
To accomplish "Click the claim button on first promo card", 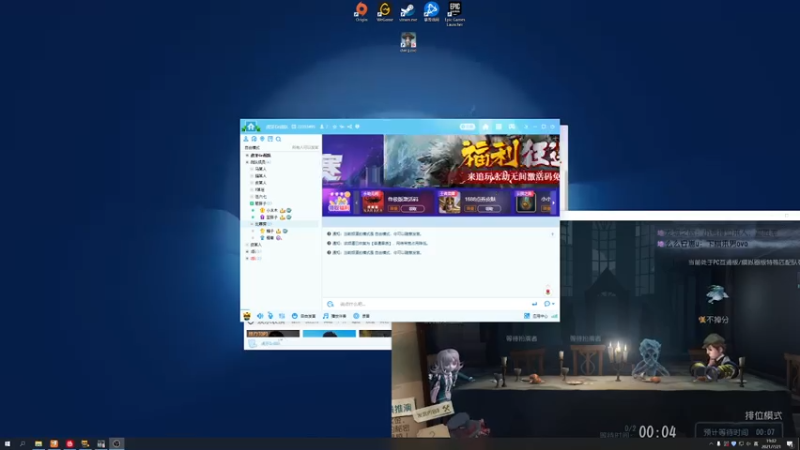I will click(x=412, y=209).
